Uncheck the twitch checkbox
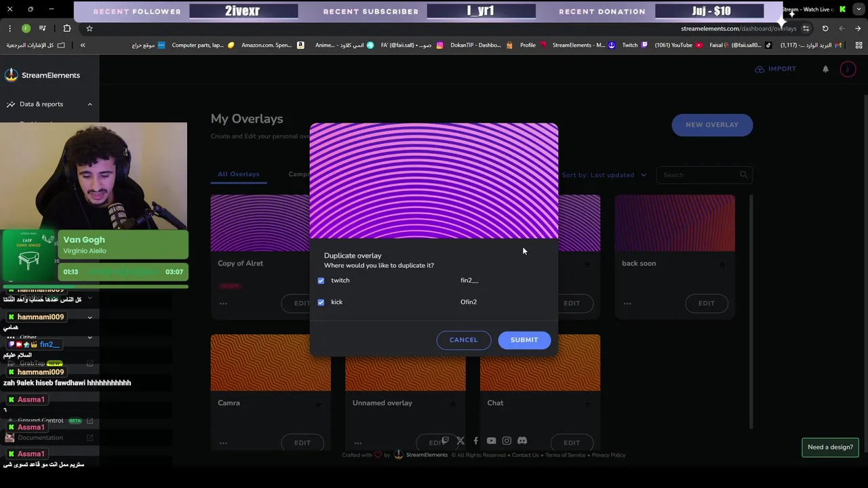The width and height of the screenshot is (868, 488). pos(321,281)
